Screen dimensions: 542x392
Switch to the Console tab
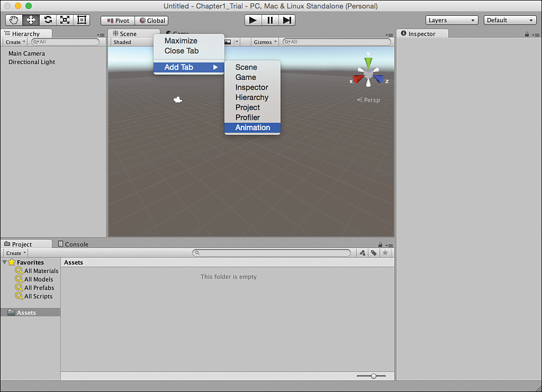[x=73, y=244]
